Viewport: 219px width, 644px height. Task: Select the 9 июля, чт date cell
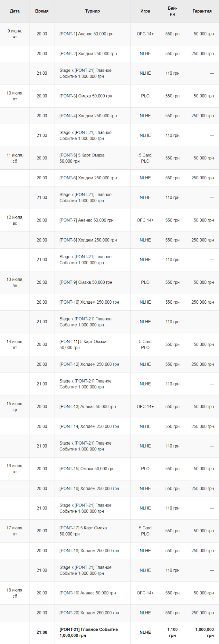[x=15, y=34]
